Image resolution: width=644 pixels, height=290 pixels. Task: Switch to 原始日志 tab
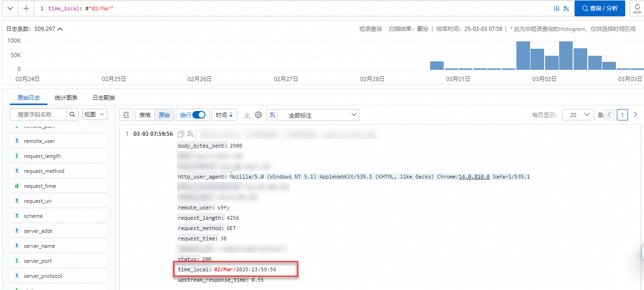[x=29, y=98]
